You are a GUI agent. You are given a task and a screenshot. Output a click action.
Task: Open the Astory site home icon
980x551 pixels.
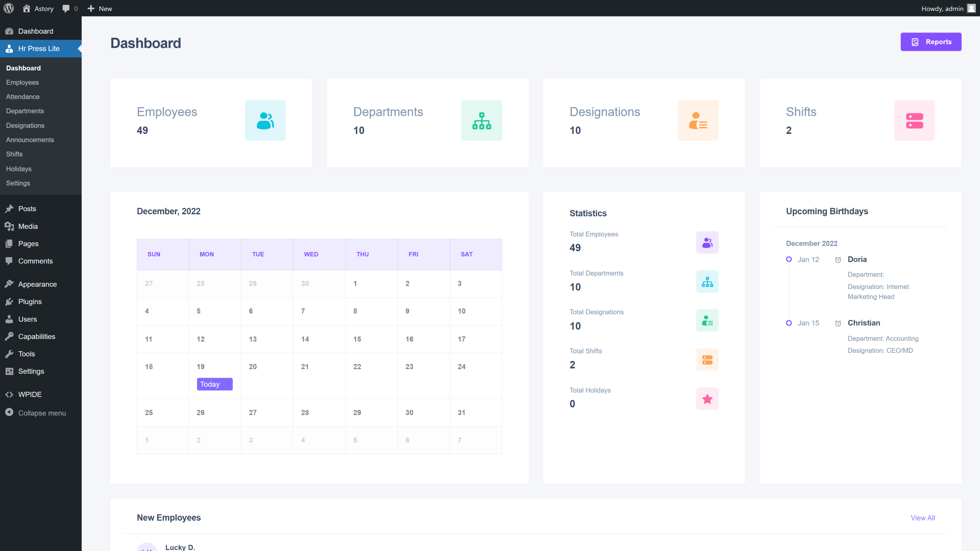coord(26,8)
